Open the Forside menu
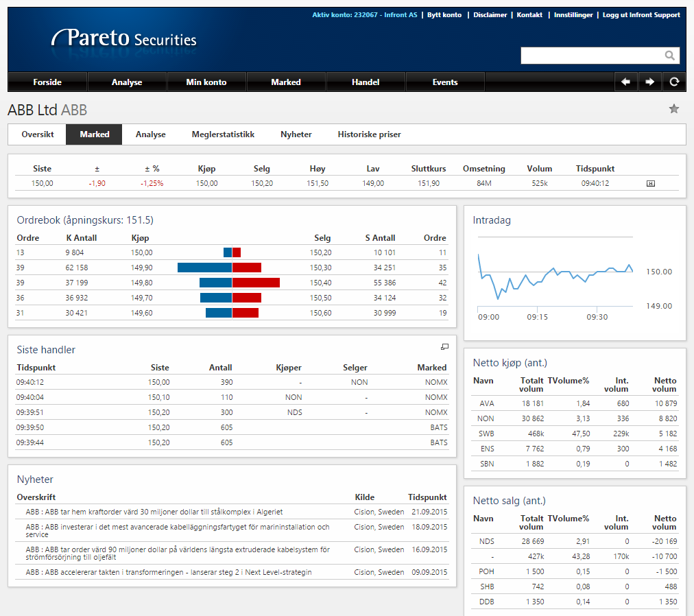Screen dimensions: 694x616 coord(47,82)
